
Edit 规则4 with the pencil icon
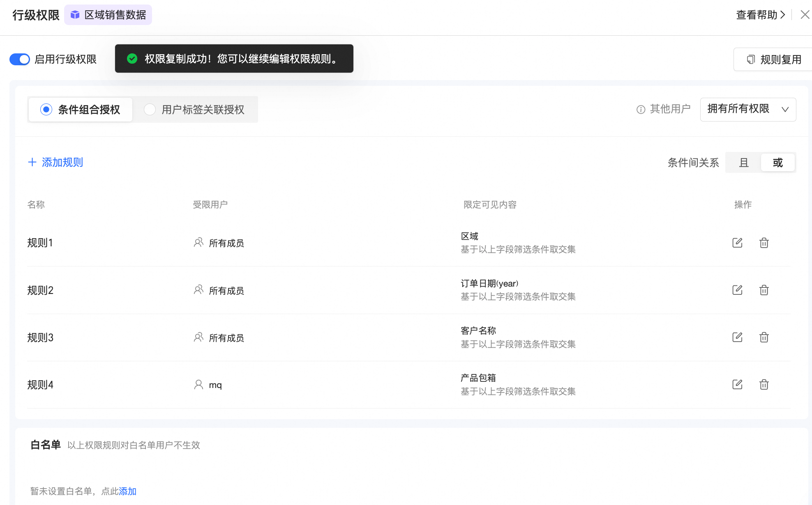737,385
